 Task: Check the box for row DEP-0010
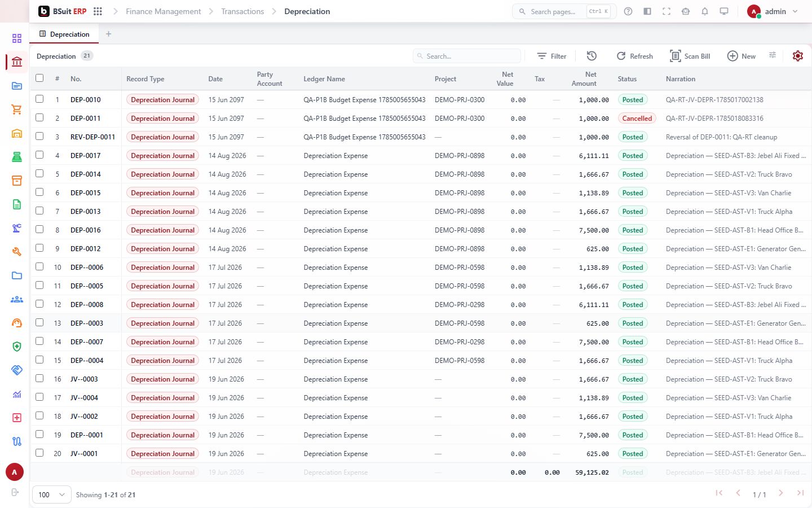point(39,99)
